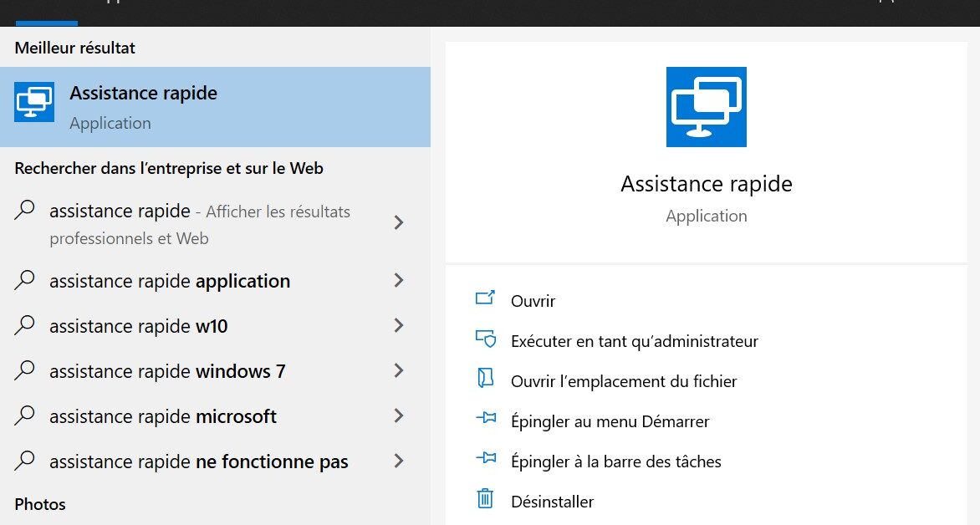This screenshot has height=525, width=980.
Task: Click the admin shield icon next to Exécuter
Action: (486, 341)
